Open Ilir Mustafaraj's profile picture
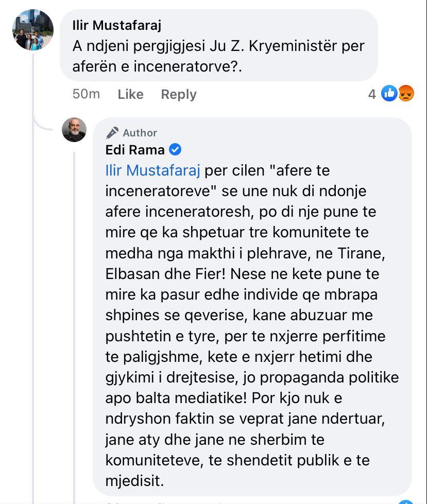 33,30
